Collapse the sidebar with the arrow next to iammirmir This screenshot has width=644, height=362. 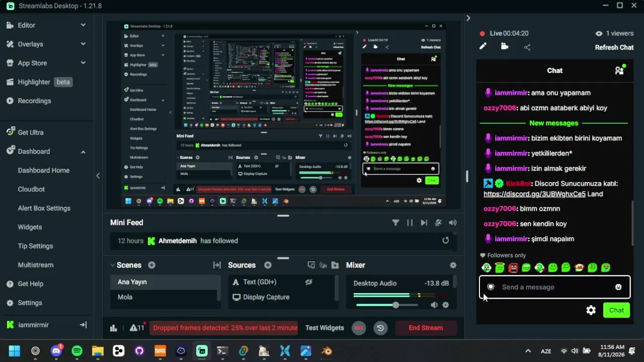pyautogui.click(x=83, y=325)
